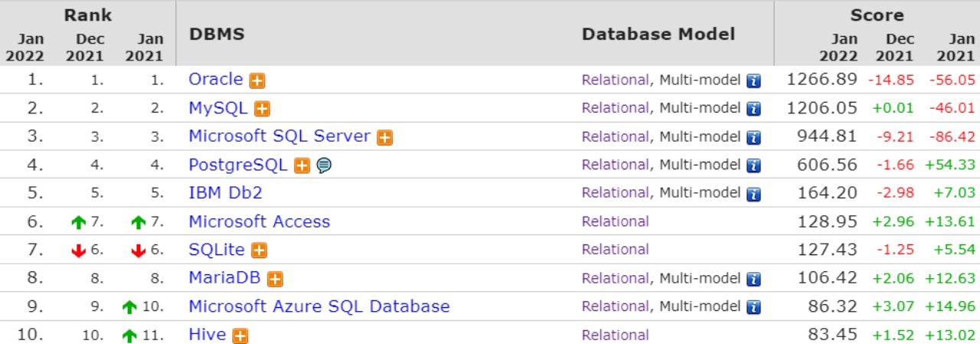Click the info icon in MySQL row
Screen dimensions: 980x344
click(753, 109)
